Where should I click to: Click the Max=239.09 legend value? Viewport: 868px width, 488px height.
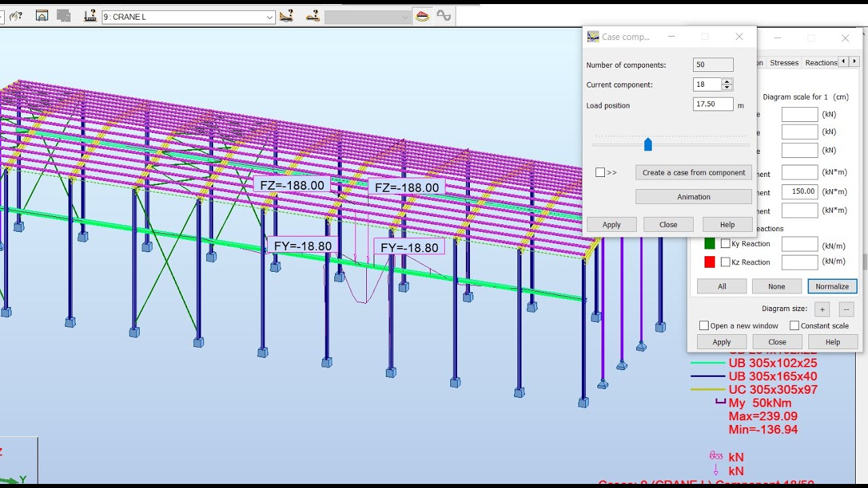coord(763,416)
